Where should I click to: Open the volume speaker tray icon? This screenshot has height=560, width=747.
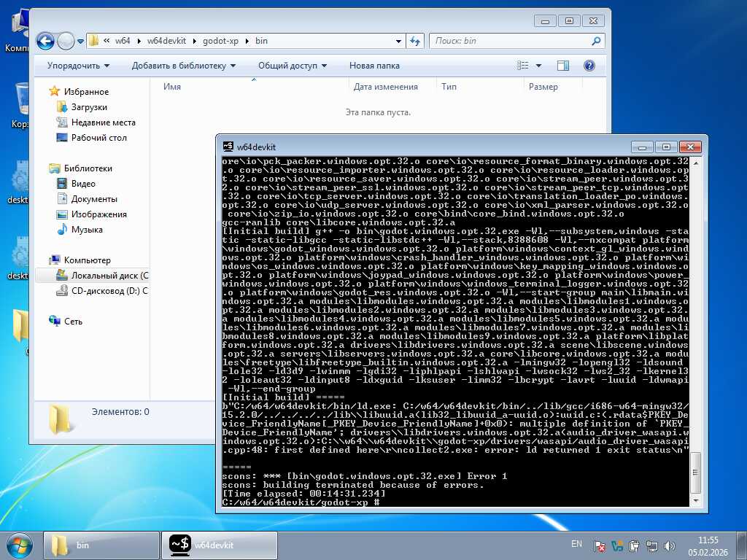coord(669,545)
